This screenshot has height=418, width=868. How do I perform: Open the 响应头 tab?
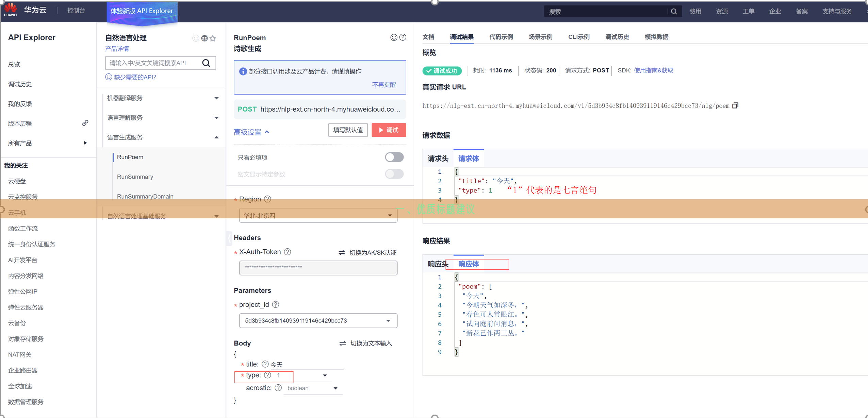click(x=438, y=264)
